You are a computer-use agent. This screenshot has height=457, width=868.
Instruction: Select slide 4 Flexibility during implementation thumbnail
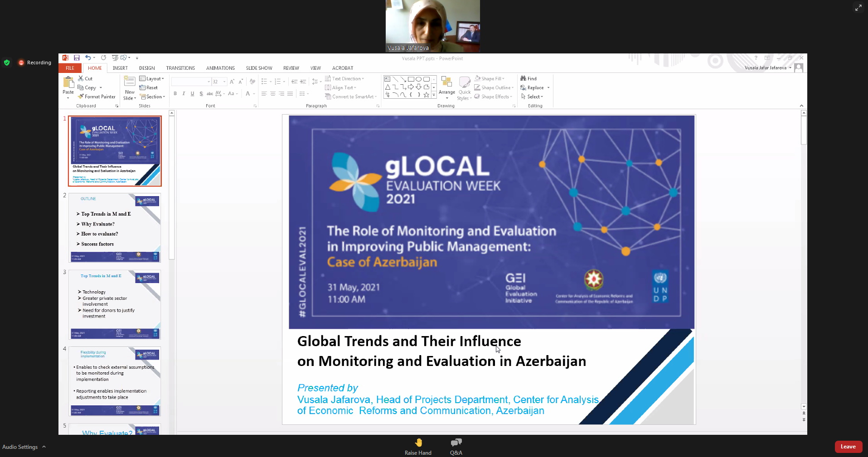click(x=115, y=381)
